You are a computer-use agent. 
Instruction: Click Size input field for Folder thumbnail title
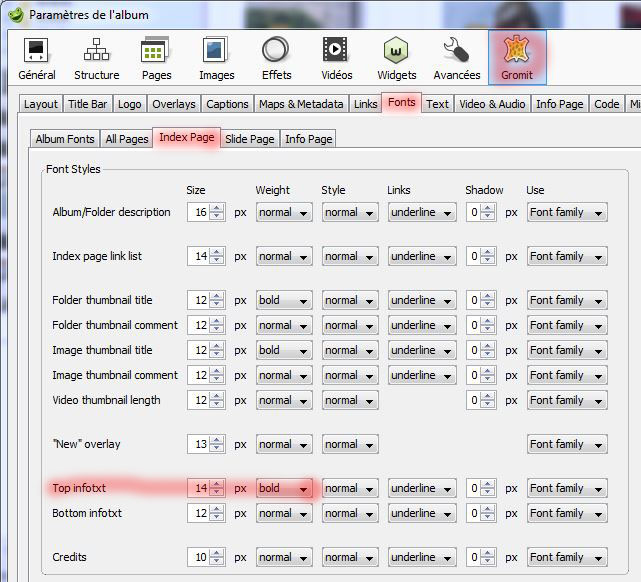pos(200,301)
